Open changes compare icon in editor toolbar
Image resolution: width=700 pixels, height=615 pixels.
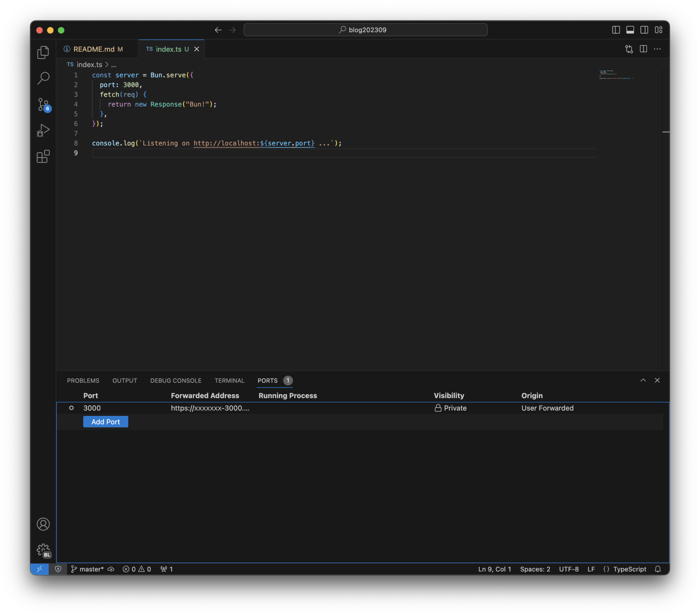629,49
